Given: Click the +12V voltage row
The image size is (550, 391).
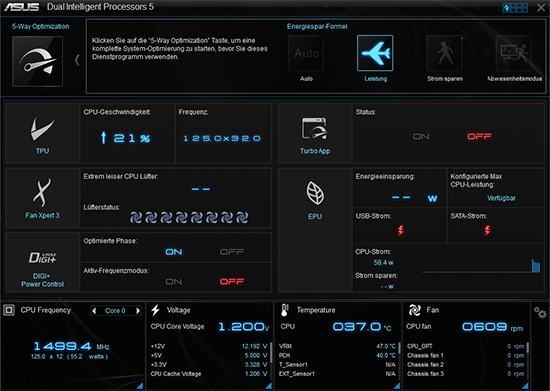Looking at the screenshot, I should coord(209,346).
